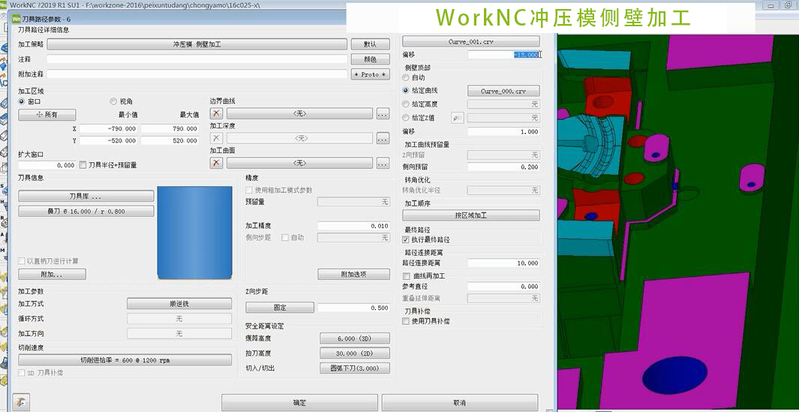The width and height of the screenshot is (799, 412).
Task: Click the 切削进给率 = 600 @ 1200 rpm button
Action: click(125, 360)
